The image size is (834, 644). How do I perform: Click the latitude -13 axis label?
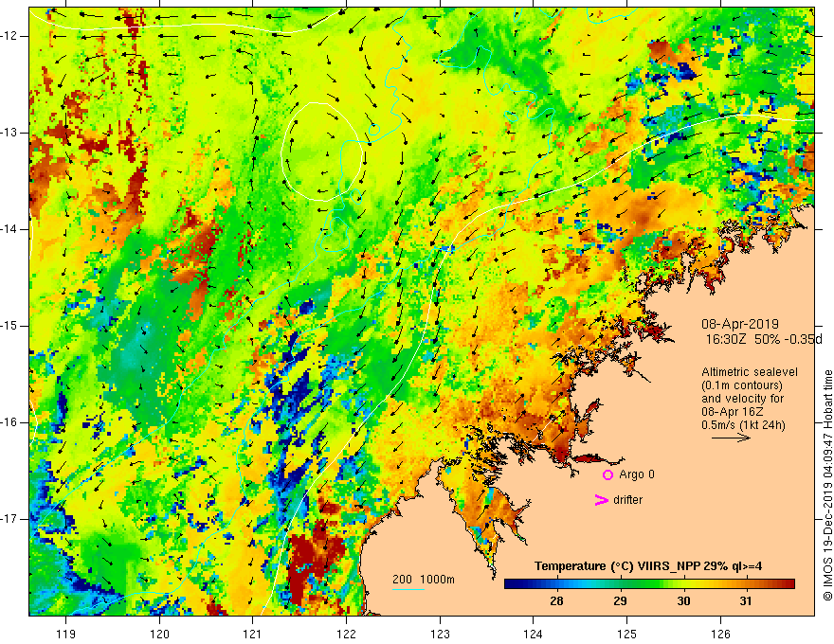tap(9, 133)
